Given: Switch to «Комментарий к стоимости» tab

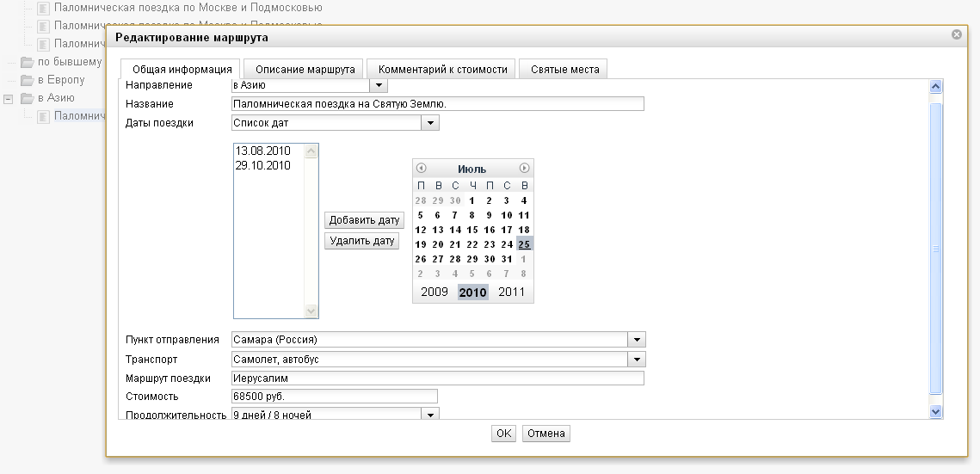Looking at the screenshot, I should pos(442,70).
